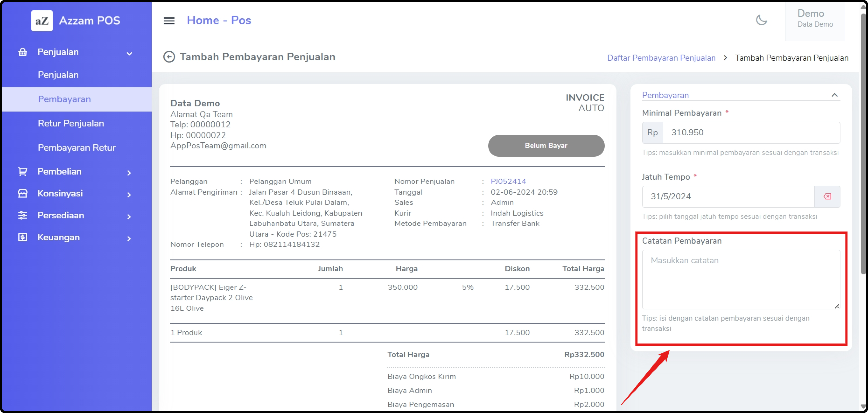Image resolution: width=868 pixels, height=413 pixels.
Task: Click the Azzam POS aZ logo
Action: [x=42, y=21]
